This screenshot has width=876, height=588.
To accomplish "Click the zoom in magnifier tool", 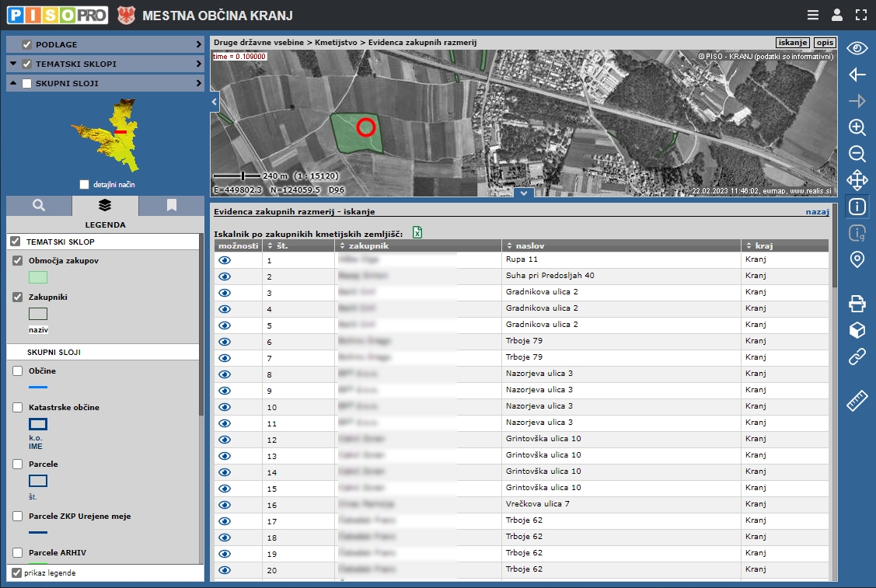I will [x=857, y=127].
